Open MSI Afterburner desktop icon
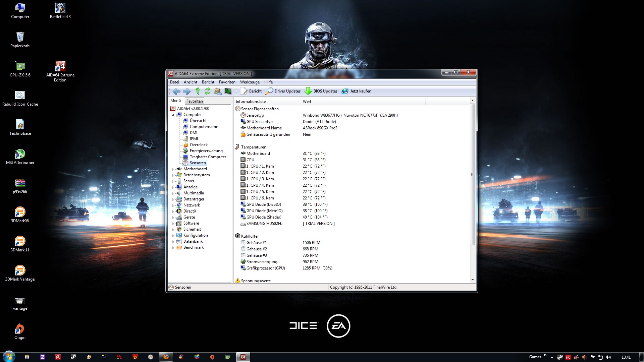The image size is (644, 362). [x=20, y=157]
